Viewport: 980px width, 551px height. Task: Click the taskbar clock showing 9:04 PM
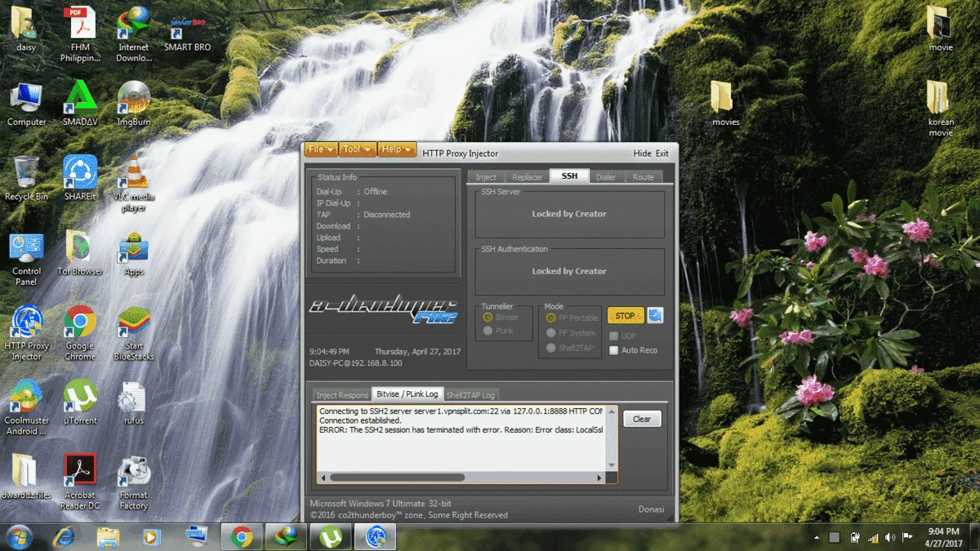943,537
